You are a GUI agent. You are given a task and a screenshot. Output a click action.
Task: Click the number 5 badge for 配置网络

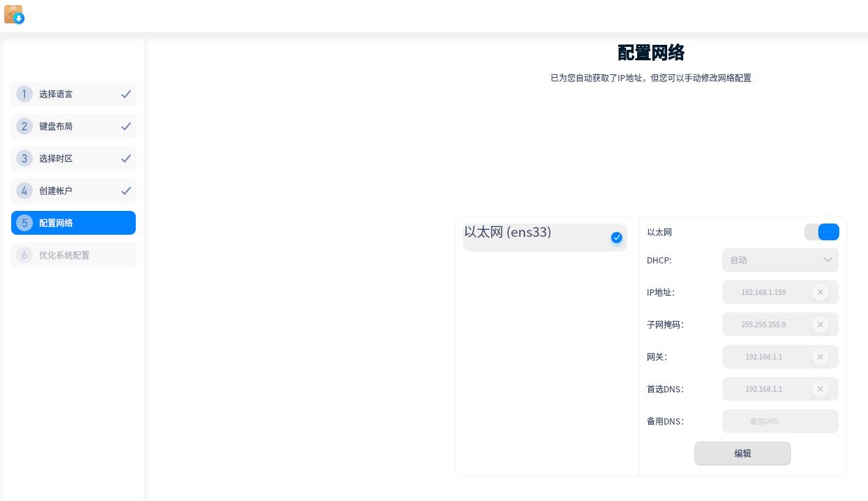(24, 223)
